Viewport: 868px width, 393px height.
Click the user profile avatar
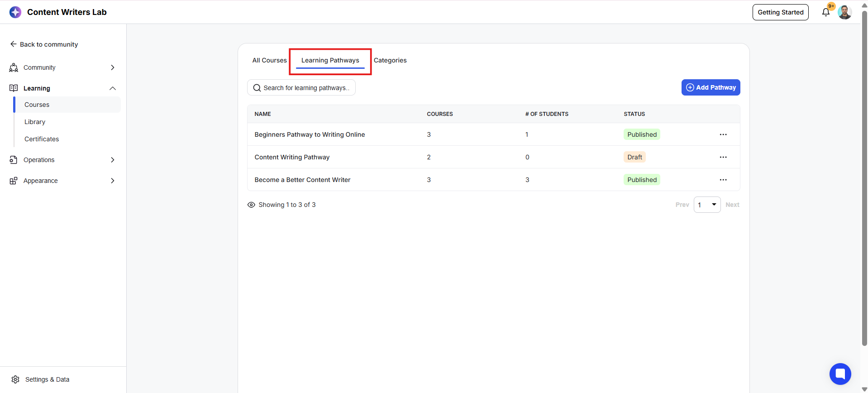pyautogui.click(x=844, y=12)
